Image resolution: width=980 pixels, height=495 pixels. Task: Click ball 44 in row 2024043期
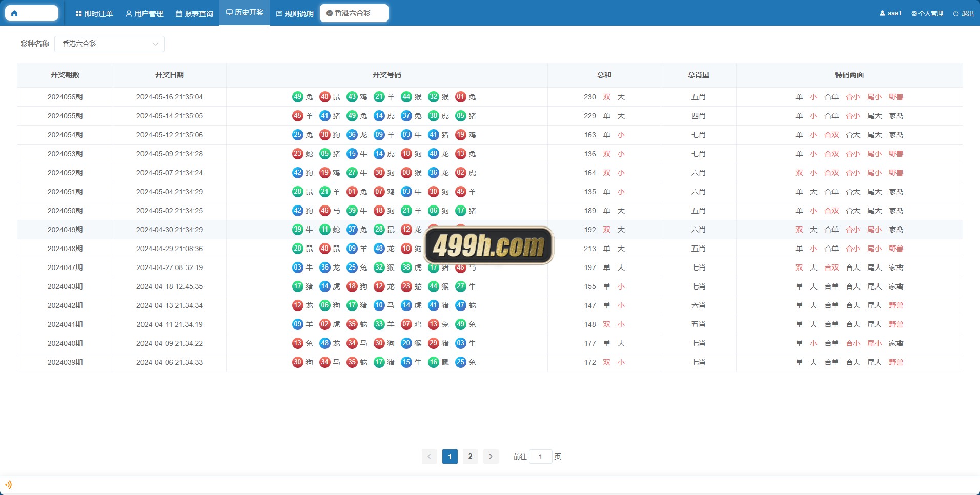pos(434,286)
